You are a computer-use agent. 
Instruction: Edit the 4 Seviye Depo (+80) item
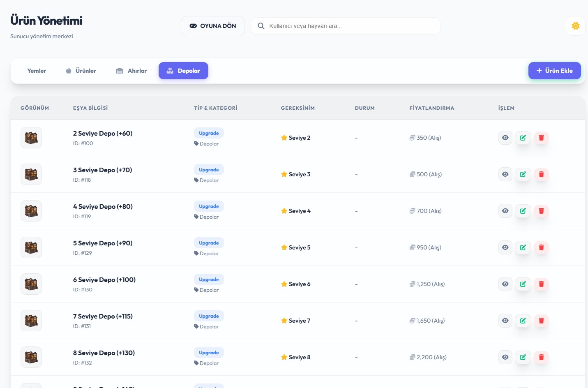(x=523, y=211)
